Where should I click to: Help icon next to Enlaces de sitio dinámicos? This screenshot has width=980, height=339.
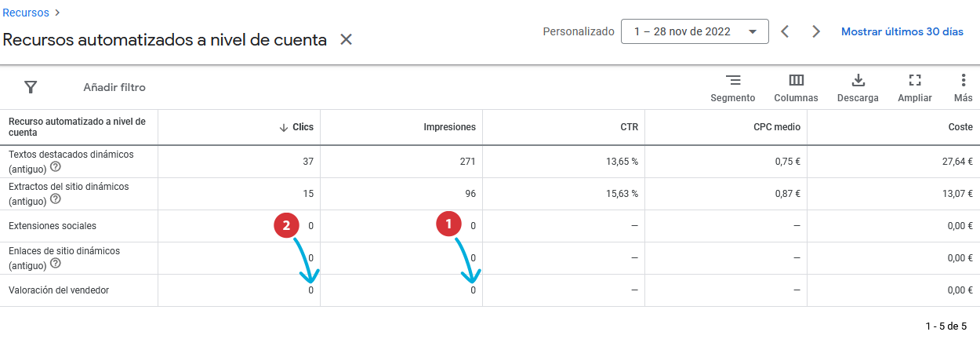(55, 264)
